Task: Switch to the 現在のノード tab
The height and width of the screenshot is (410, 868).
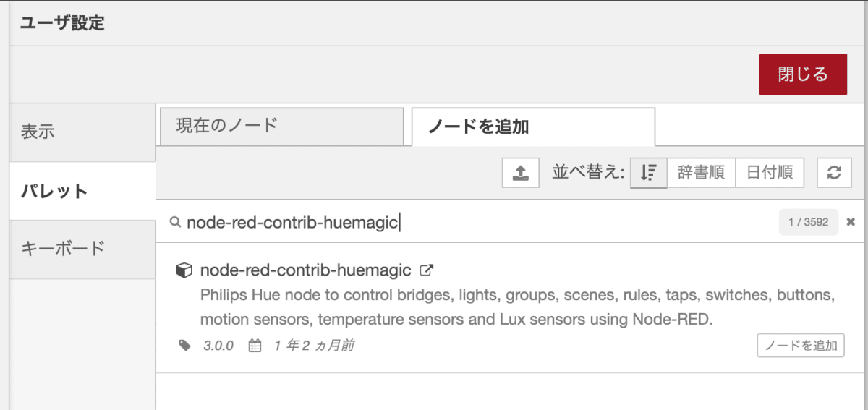Action: pos(281,127)
